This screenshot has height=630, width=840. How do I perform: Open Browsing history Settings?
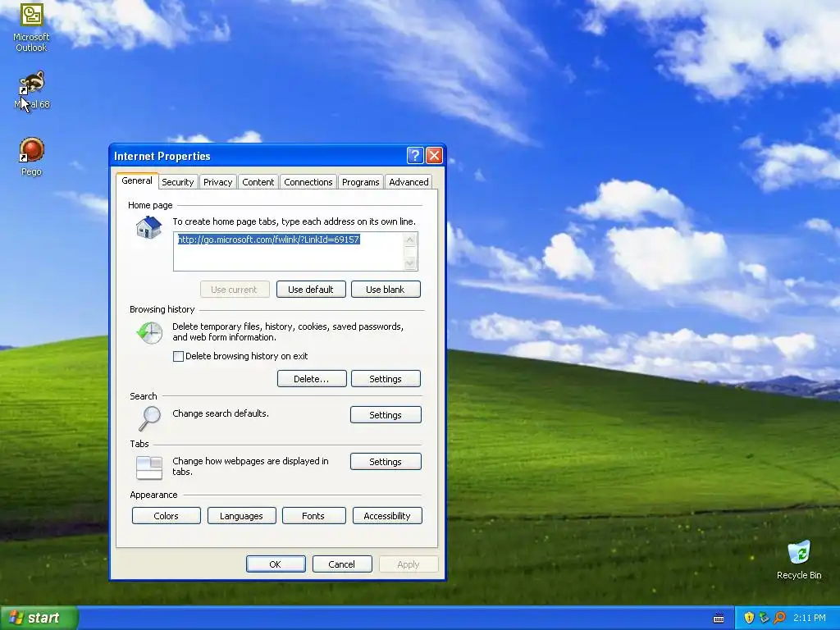[x=386, y=379]
